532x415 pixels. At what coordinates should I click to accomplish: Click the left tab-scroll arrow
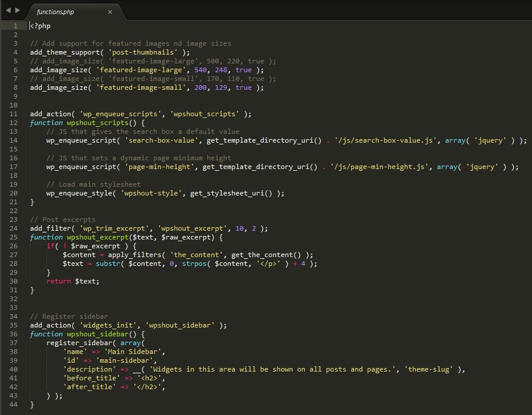[8, 11]
